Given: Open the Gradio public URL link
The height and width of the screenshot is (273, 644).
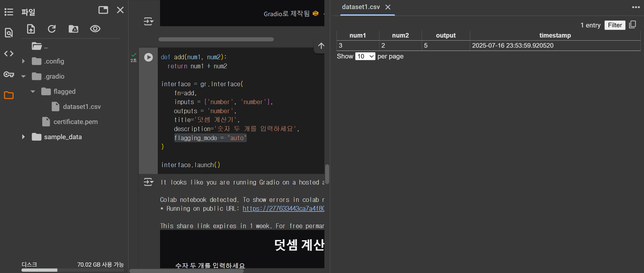Looking at the screenshot, I should click(x=283, y=209).
